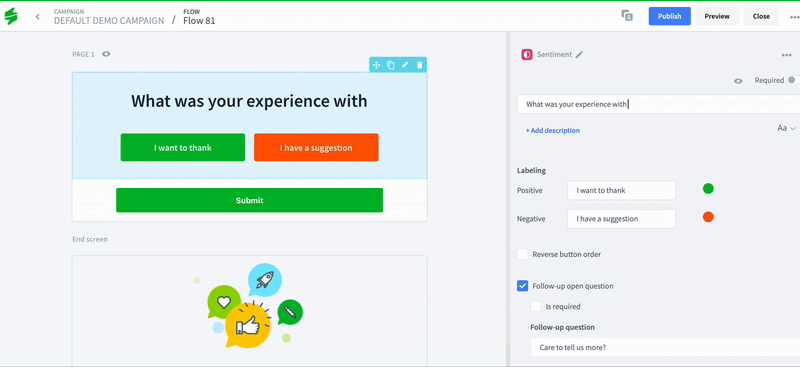
Task: Click the End screen label
Action: click(x=90, y=239)
